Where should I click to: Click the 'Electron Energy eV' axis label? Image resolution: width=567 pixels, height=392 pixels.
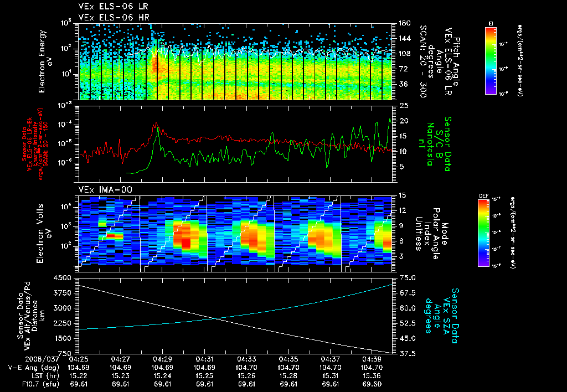pos(45,62)
